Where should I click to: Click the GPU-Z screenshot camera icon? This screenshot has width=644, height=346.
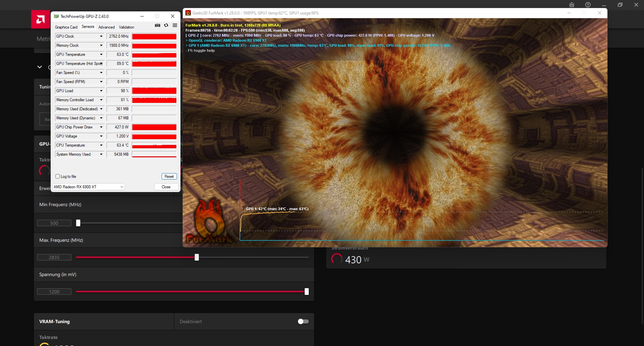[157, 26]
